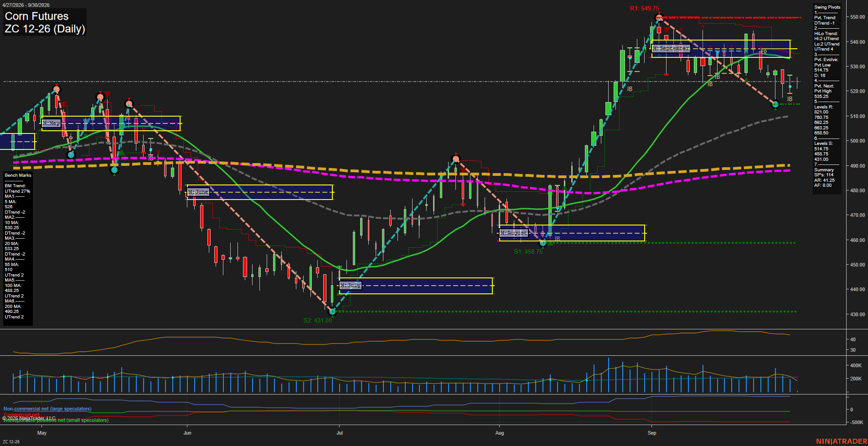This screenshot has height=446, width=868.
Task: Select the Pvt. Trend entry in Swing Pivots
Action: 825,18
